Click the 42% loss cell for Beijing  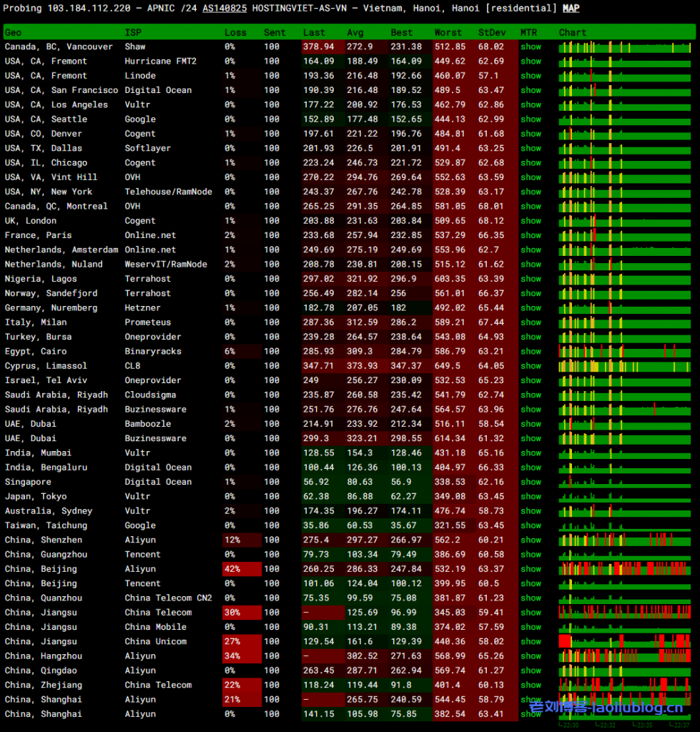tap(240, 569)
